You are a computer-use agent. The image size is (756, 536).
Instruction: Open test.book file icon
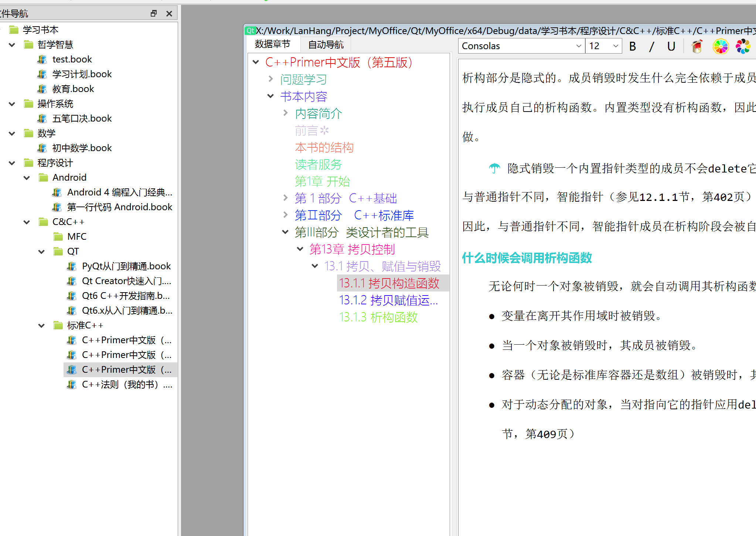tap(42, 59)
